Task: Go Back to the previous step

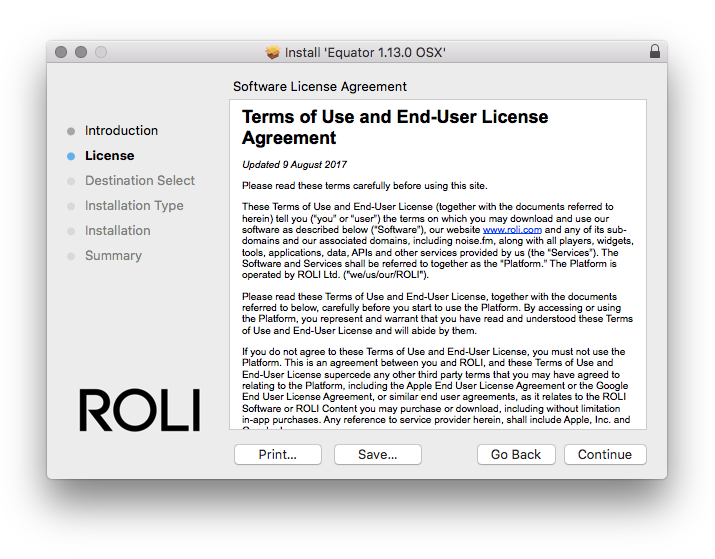Action: [516, 455]
